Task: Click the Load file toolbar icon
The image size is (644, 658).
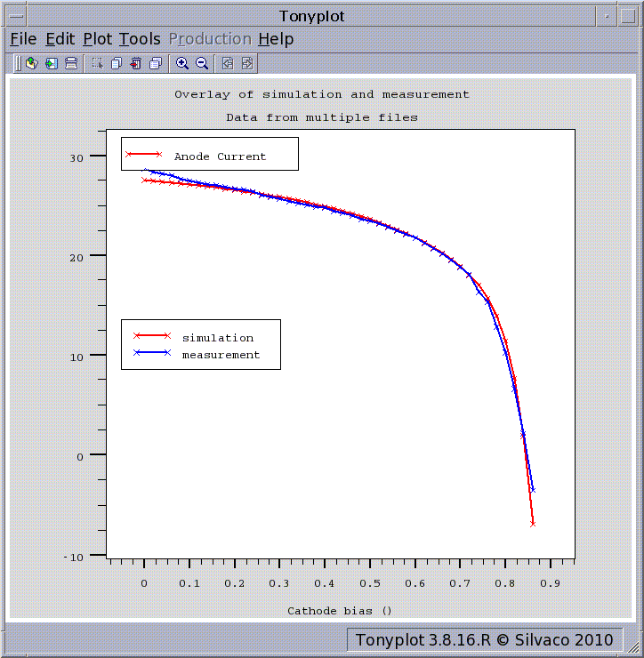Action: 32,63
